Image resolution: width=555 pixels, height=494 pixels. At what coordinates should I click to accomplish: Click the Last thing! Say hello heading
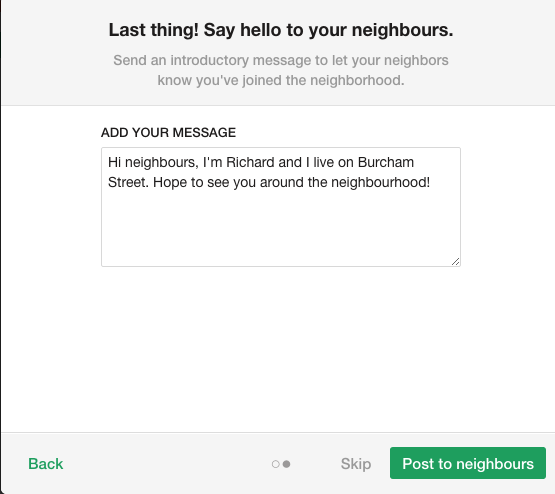pyautogui.click(x=281, y=30)
